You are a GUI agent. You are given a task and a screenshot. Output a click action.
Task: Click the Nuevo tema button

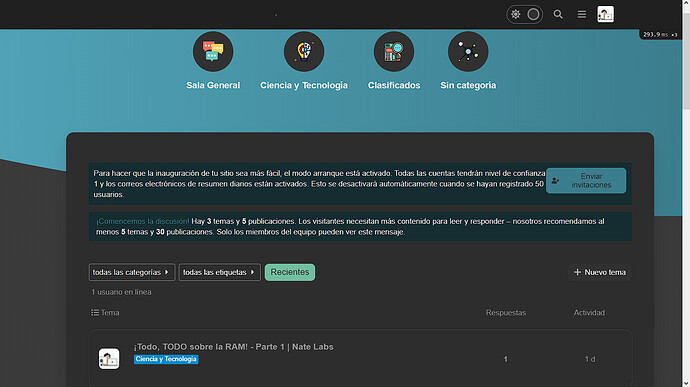point(600,272)
